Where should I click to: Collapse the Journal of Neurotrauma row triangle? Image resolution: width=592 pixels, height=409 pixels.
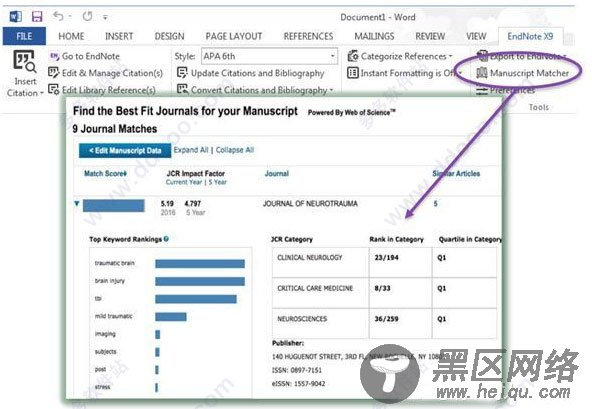[77, 204]
